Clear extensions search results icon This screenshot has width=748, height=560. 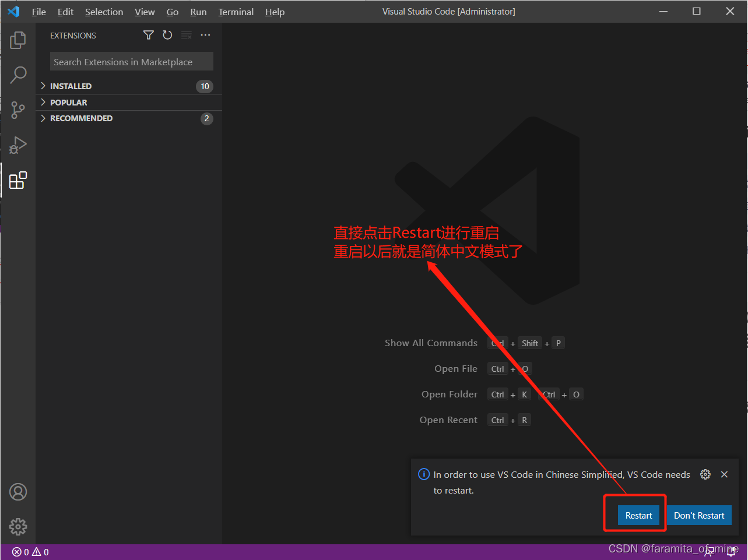tap(187, 35)
